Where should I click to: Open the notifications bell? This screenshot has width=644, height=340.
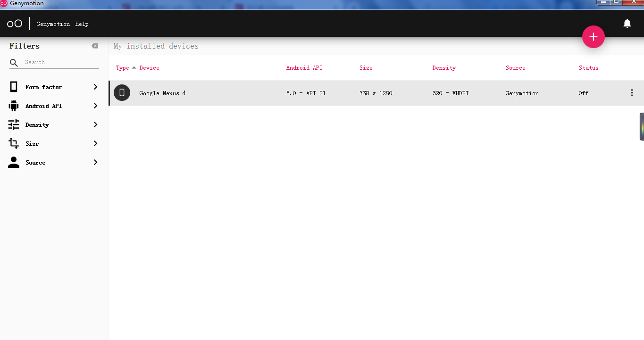point(627,24)
